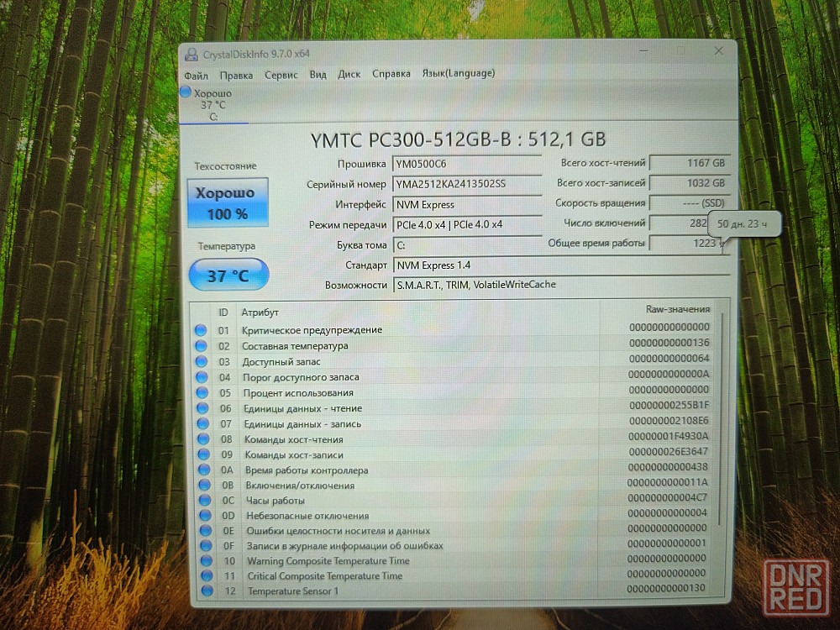Open the Язык(Language) menu
The image size is (840, 630).
(x=458, y=73)
